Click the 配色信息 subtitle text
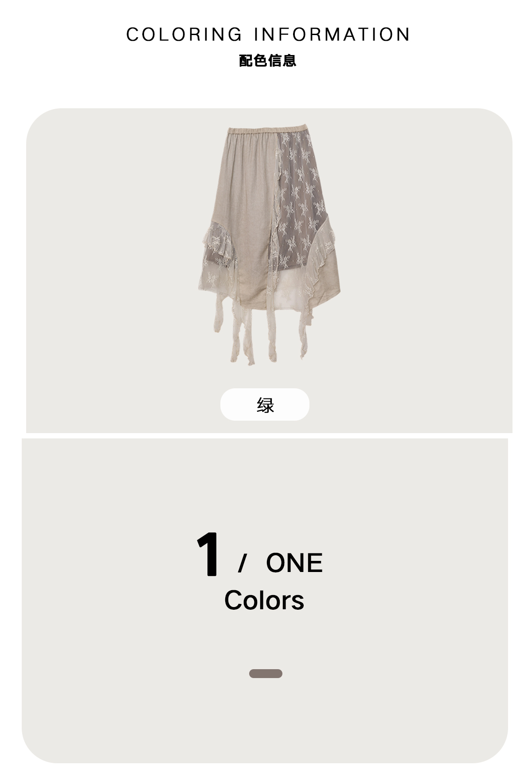 click(x=267, y=60)
